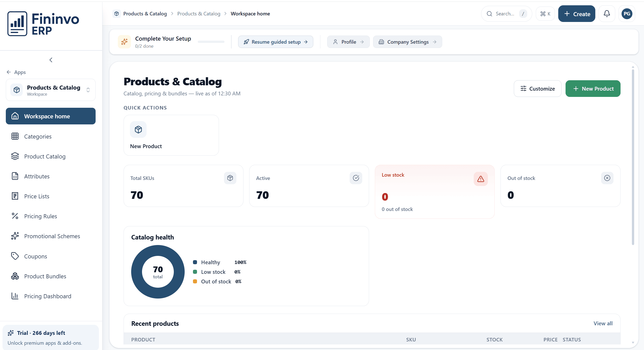644x350 pixels.
Task: Click the green New Product button
Action: tap(593, 89)
